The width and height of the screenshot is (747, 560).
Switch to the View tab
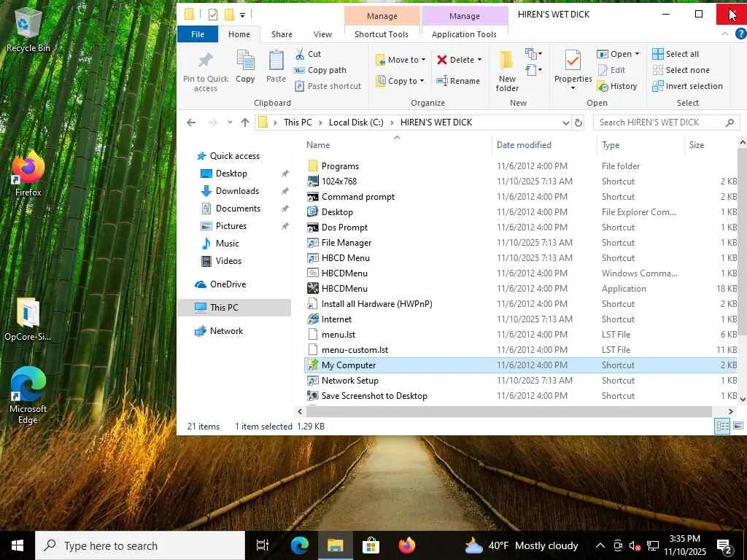(x=322, y=34)
